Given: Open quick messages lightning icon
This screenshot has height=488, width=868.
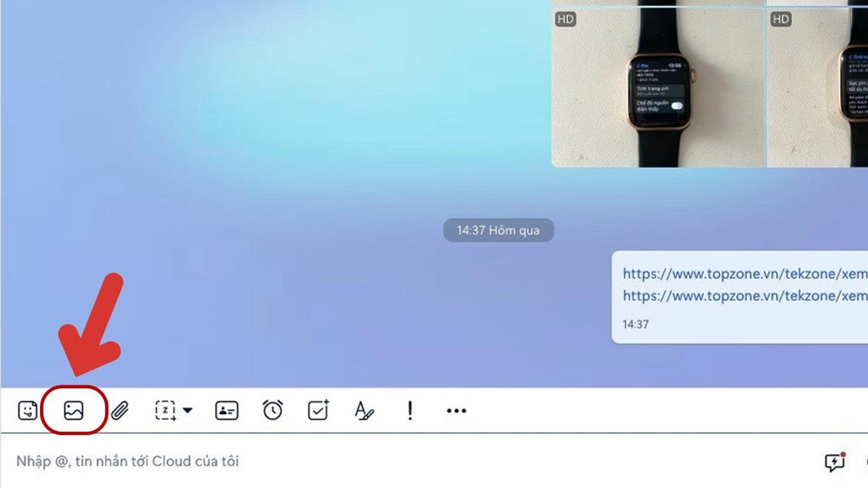Looking at the screenshot, I should (835, 462).
